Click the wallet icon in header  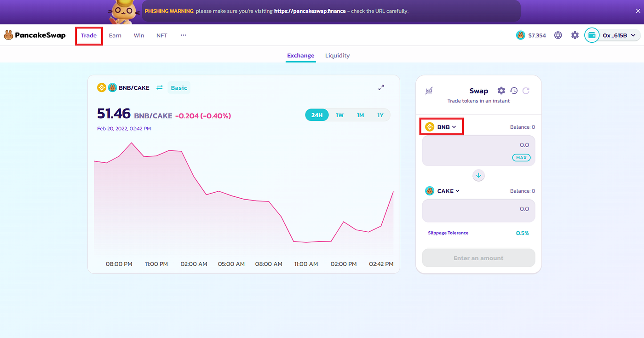point(592,35)
